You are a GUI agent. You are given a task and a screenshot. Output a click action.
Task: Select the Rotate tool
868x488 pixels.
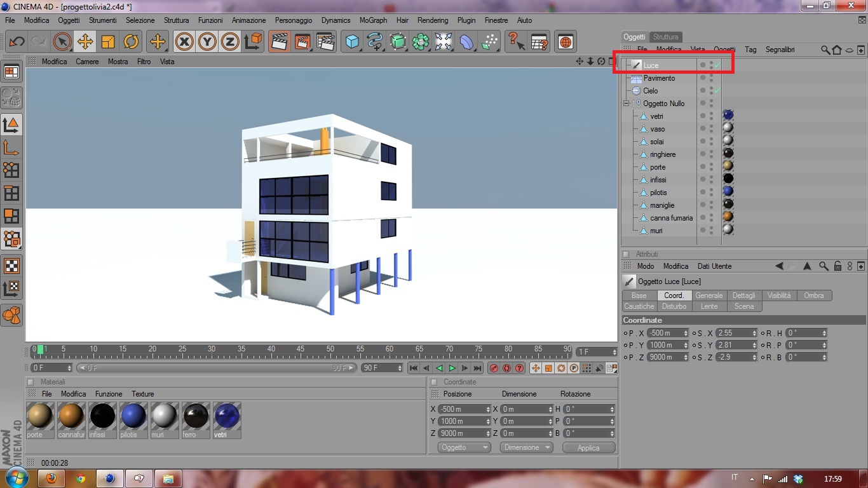131,42
